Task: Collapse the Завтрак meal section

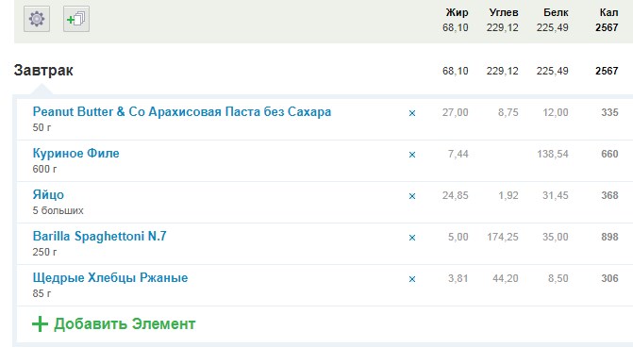Action: click(43, 70)
